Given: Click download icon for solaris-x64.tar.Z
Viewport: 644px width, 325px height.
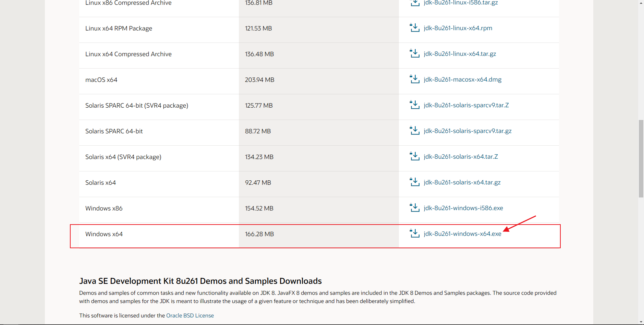Looking at the screenshot, I should click(x=415, y=156).
